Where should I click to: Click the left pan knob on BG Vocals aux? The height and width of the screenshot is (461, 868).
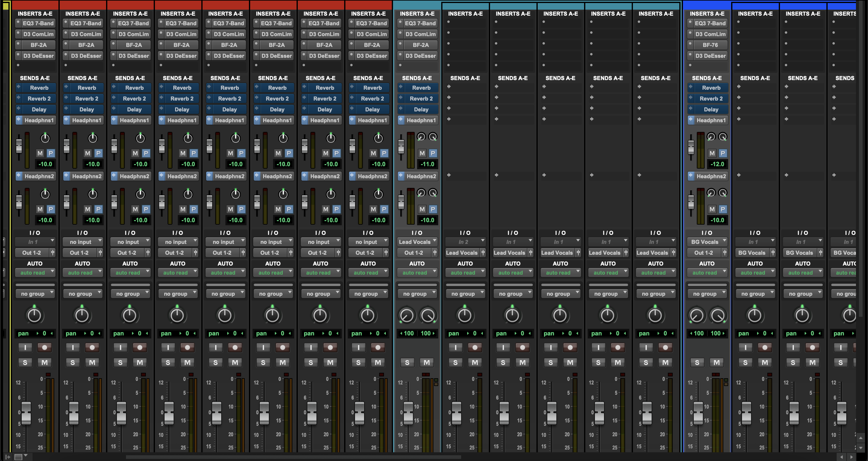[x=697, y=316]
